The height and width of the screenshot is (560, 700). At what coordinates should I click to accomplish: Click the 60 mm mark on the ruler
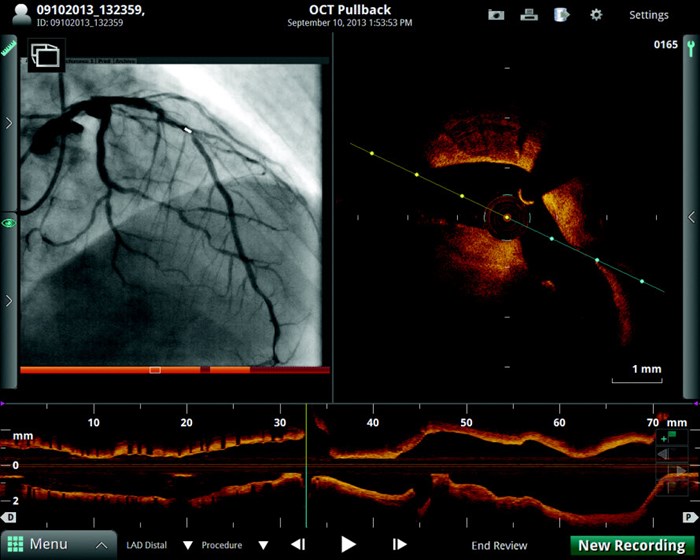point(559,422)
